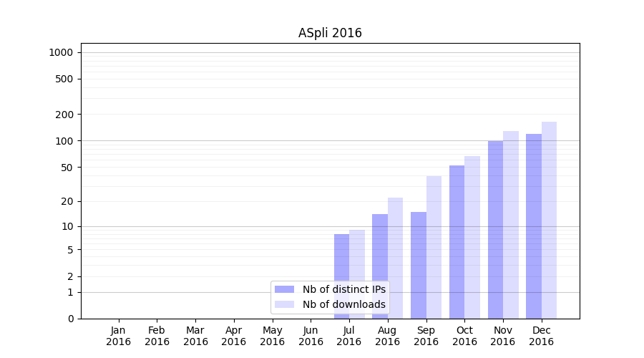
Task: Select the 'Nb of distinct IPs' legend label
Action: click(343, 289)
